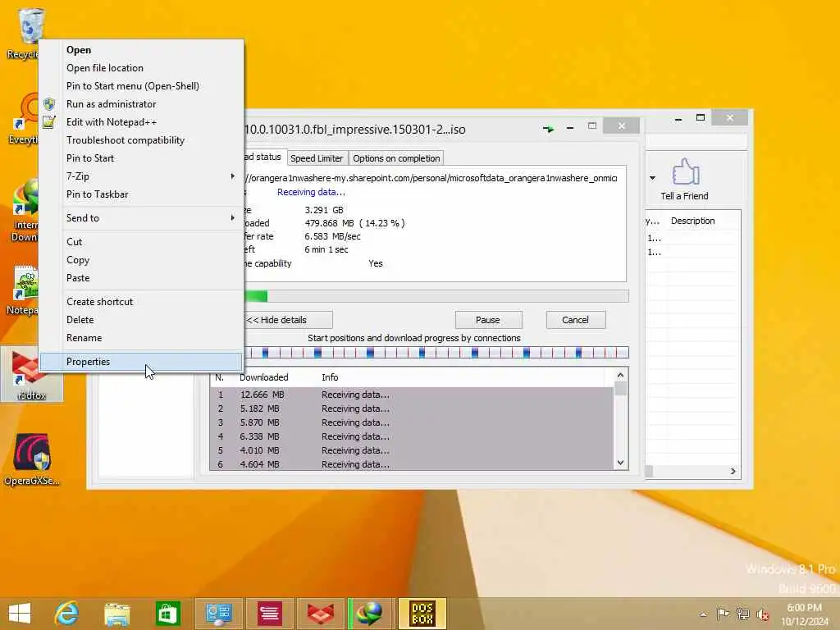
Task: Click Pin to Start in the context menu
Action: click(x=141, y=158)
